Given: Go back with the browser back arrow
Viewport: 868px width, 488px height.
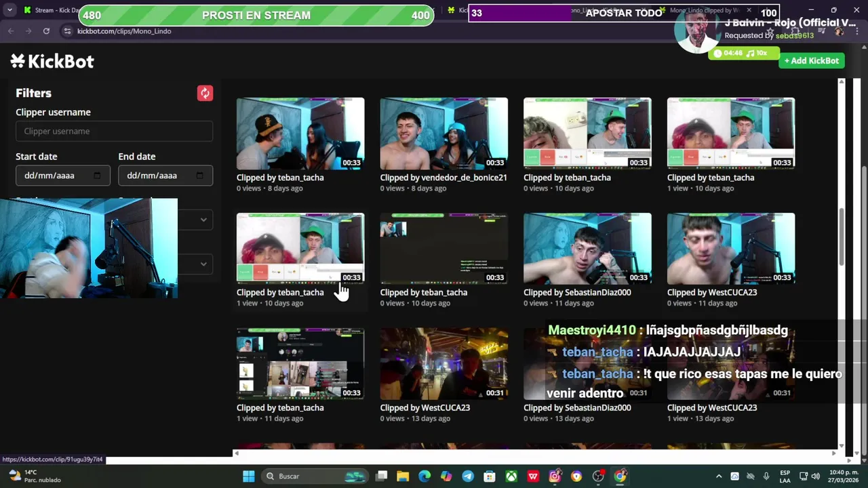Looking at the screenshot, I should tap(11, 31).
